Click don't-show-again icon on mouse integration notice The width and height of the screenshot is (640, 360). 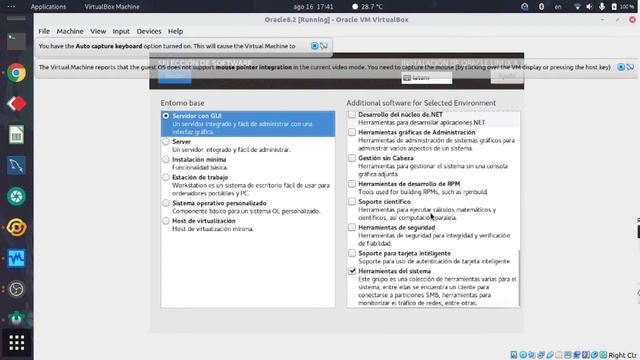[630, 67]
